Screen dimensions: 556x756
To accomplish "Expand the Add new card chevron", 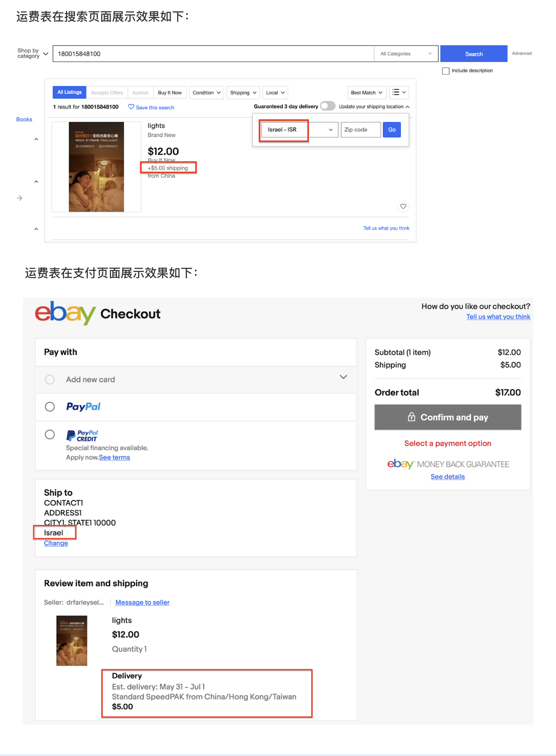I will (x=343, y=377).
